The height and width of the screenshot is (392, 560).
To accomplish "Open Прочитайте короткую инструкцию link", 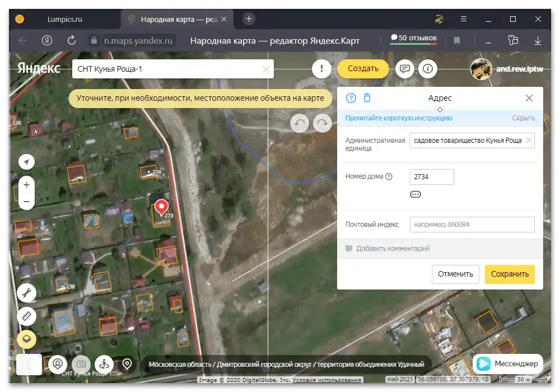I will 399,118.
